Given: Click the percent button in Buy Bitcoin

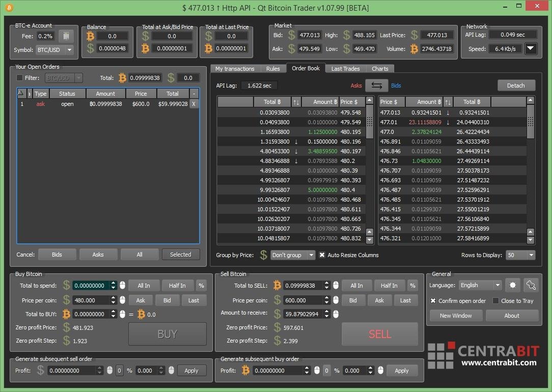Looking at the screenshot, I should click(x=201, y=286).
